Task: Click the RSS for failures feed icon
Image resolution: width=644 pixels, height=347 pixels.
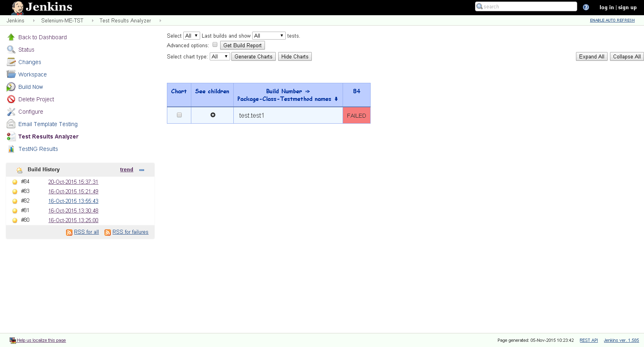Action: [x=108, y=233]
